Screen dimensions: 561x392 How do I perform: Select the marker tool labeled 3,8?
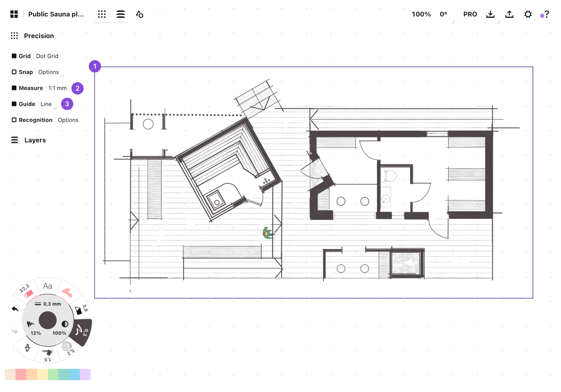[x=81, y=309]
